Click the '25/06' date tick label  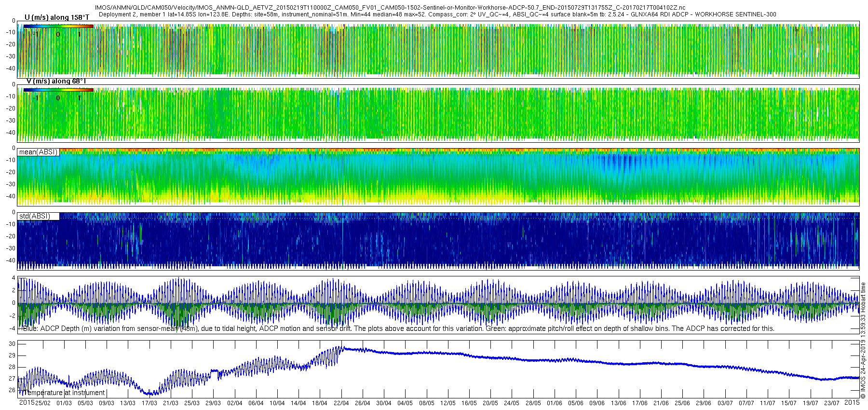682,403
